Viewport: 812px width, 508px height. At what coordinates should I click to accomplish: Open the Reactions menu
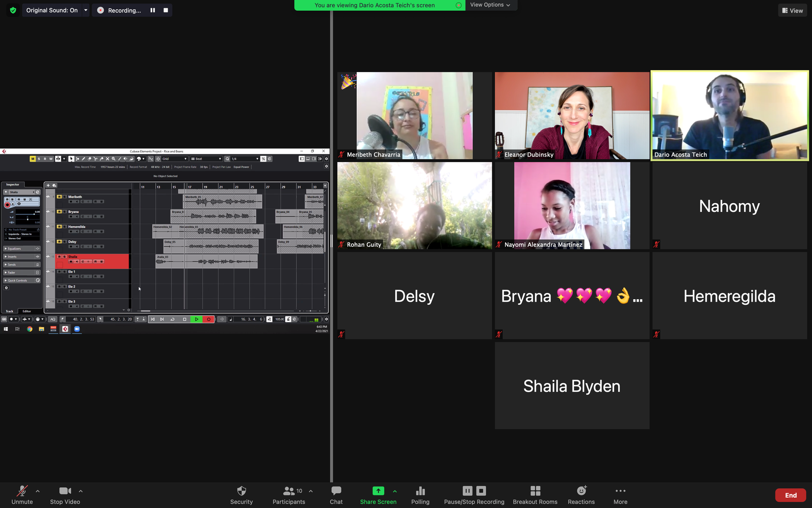(581, 491)
